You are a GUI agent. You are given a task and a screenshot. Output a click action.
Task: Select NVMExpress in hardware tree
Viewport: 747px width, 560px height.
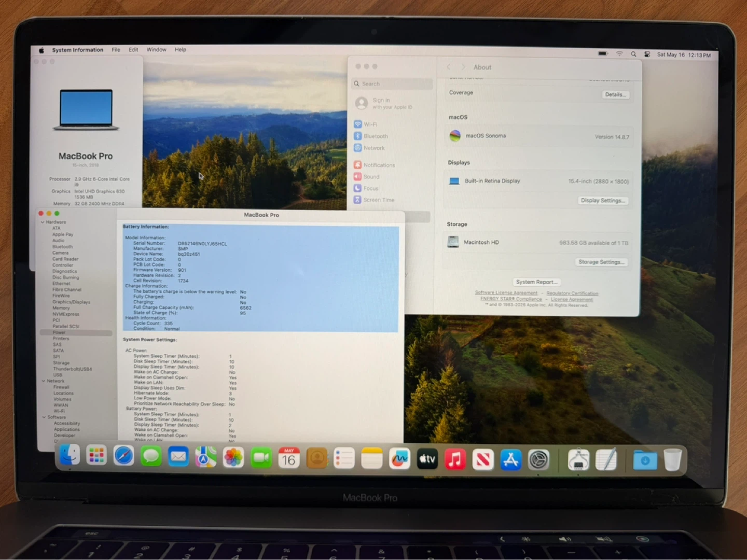click(x=66, y=314)
